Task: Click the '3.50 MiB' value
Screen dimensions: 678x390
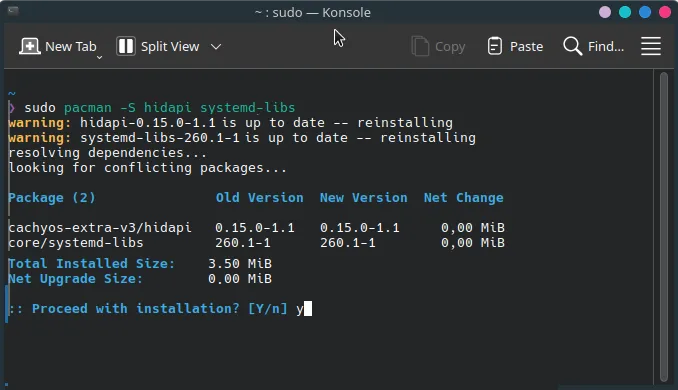Action: point(240,264)
